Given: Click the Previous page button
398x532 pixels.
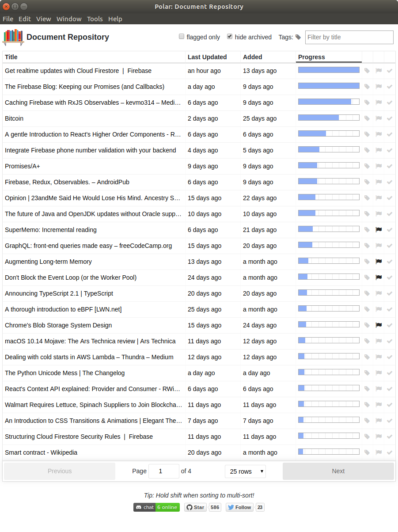Looking at the screenshot, I should click(x=60, y=471).
